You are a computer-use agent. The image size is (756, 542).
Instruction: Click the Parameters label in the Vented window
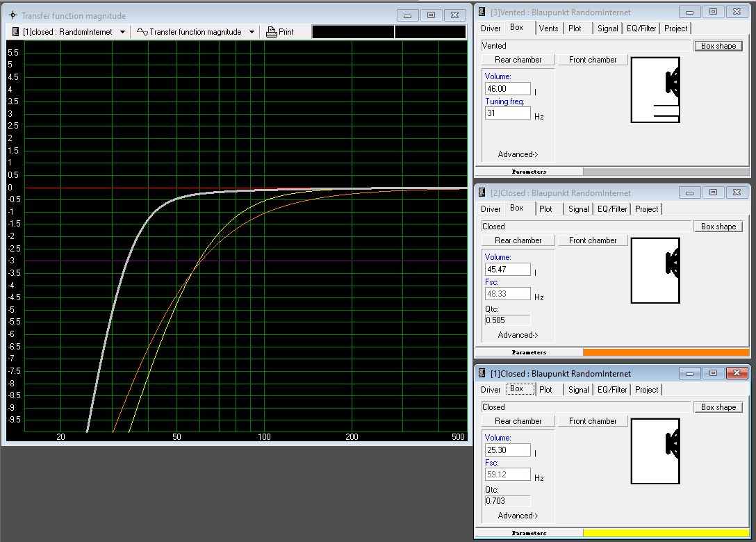tap(529, 172)
